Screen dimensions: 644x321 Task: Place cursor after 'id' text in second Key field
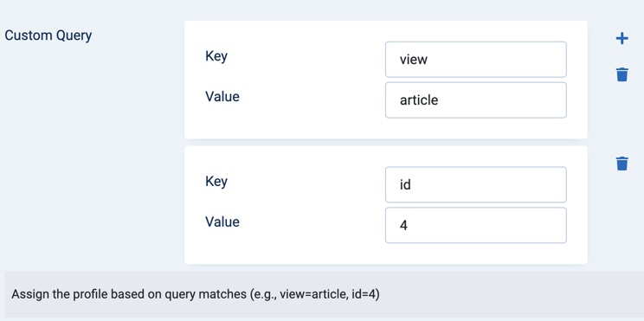click(412, 185)
